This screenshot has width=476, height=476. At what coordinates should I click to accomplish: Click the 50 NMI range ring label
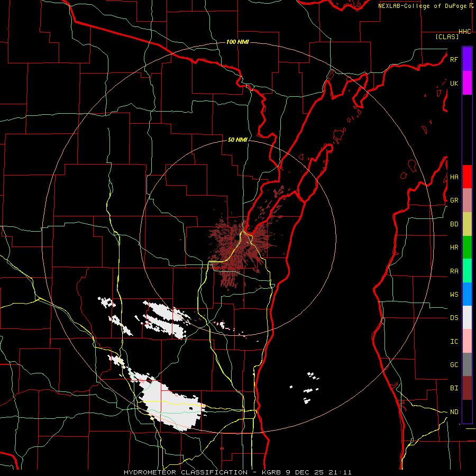[237, 140]
